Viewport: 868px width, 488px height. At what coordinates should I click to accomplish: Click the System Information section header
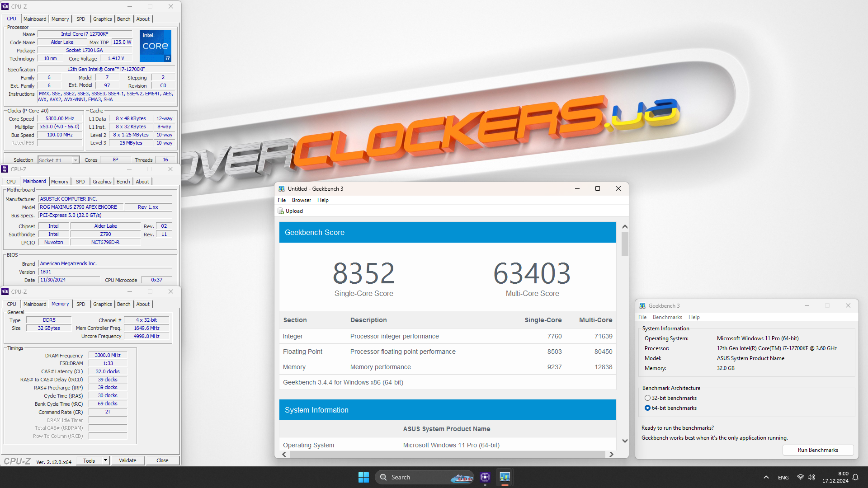[x=448, y=410]
